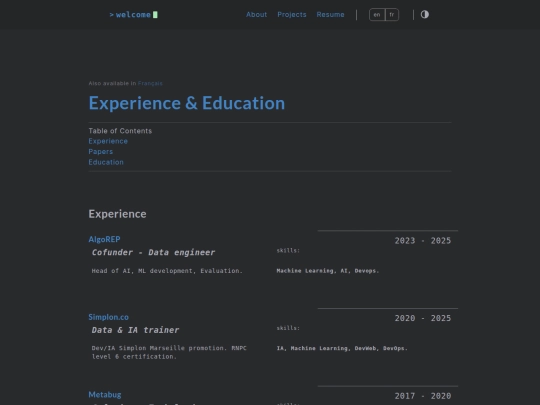This screenshot has height=405, width=540.
Task: Open the Resume page in navigation
Action: point(330,15)
